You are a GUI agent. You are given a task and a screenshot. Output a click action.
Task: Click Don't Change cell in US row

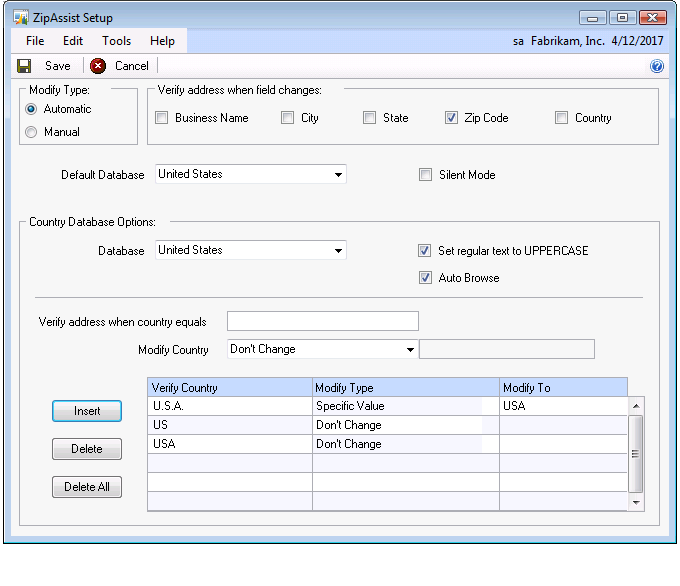(x=405, y=425)
